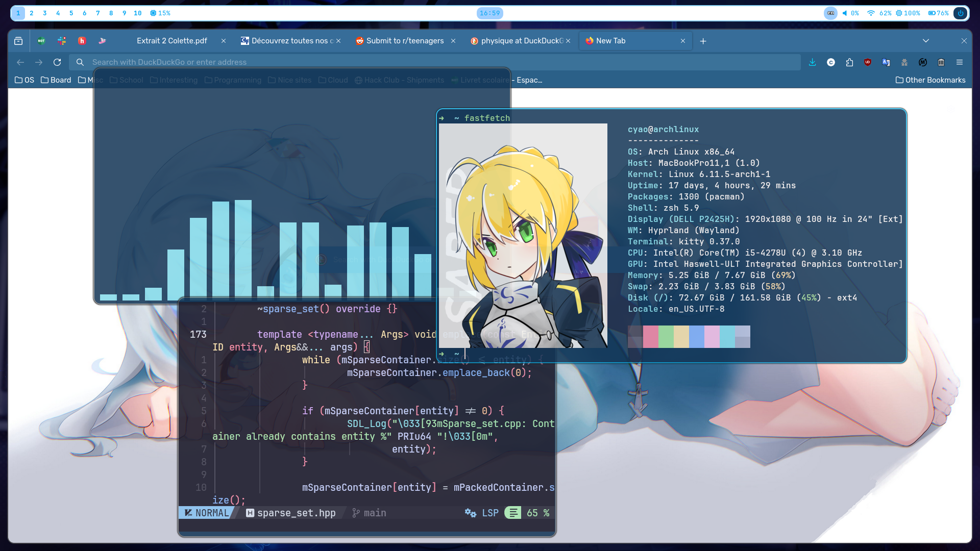This screenshot has width=980, height=551.
Task: Click the blue color block in fastfetch
Action: (x=697, y=337)
